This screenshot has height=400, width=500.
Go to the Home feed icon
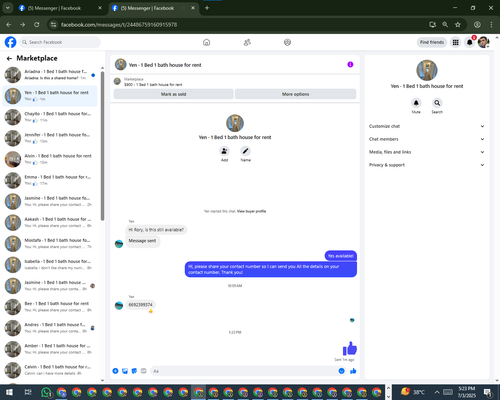tap(207, 42)
